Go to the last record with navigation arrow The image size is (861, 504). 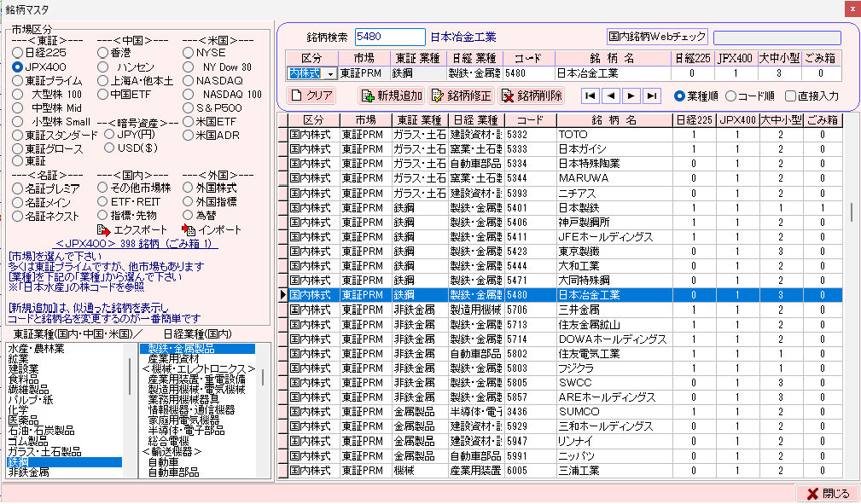tap(653, 96)
